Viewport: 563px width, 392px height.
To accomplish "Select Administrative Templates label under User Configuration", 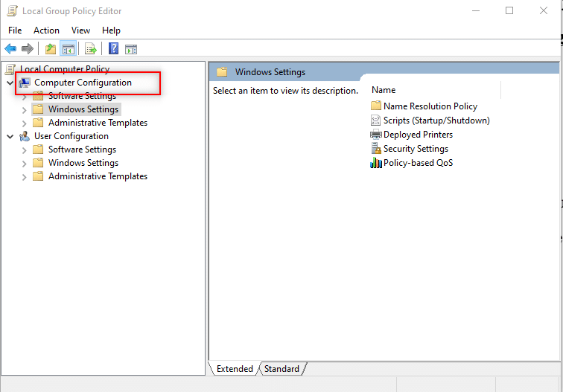I will [98, 176].
